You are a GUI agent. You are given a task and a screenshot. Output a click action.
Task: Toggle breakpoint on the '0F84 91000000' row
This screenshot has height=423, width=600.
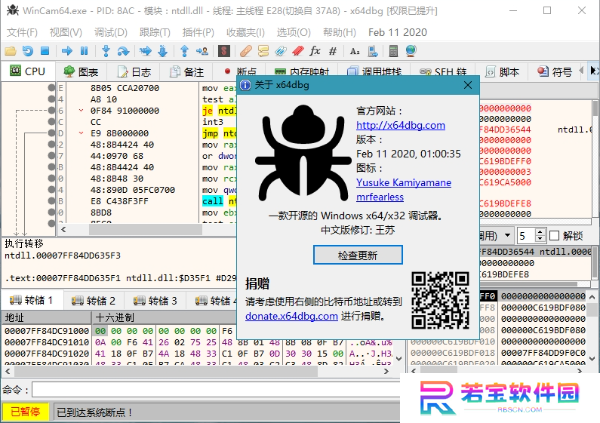(x=51, y=111)
